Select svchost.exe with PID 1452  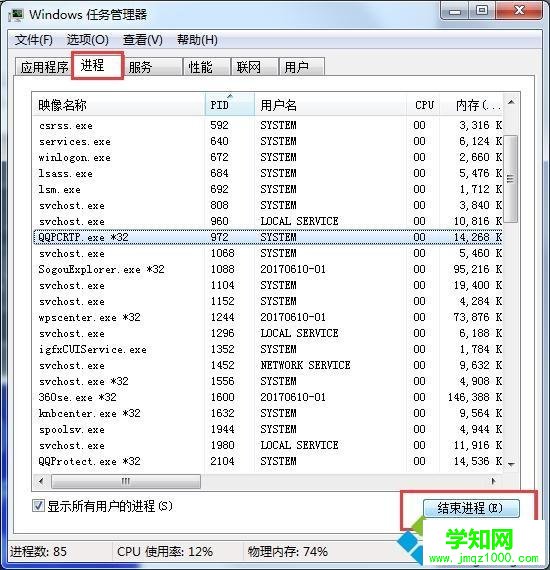click(x=268, y=365)
